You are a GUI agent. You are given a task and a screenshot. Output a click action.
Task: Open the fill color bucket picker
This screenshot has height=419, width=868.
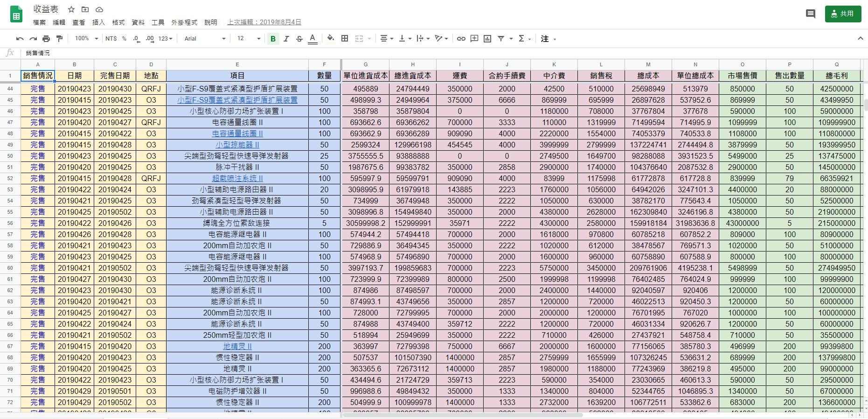pyautogui.click(x=331, y=39)
